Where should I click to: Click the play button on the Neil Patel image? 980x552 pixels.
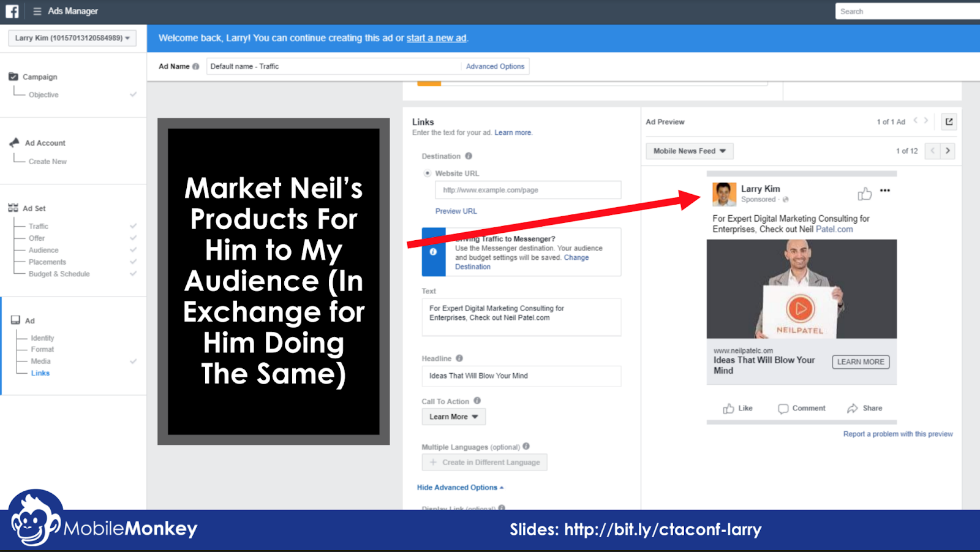pos(801,308)
